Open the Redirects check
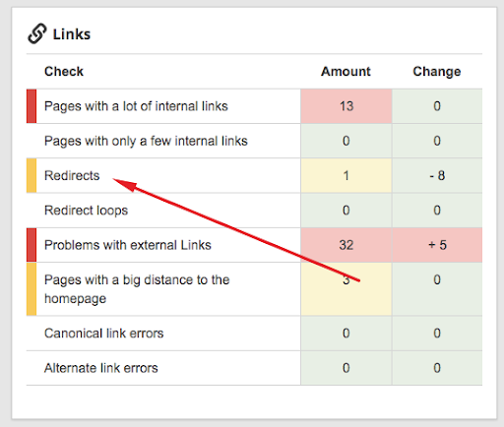The width and height of the screenshot is (504, 427). [72, 175]
